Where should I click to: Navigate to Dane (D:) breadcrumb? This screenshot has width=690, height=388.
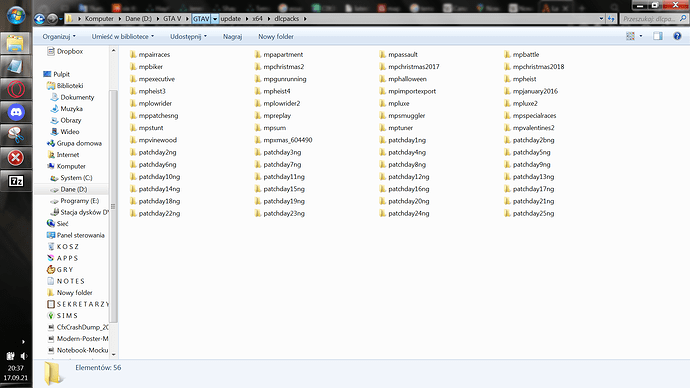tap(138, 18)
